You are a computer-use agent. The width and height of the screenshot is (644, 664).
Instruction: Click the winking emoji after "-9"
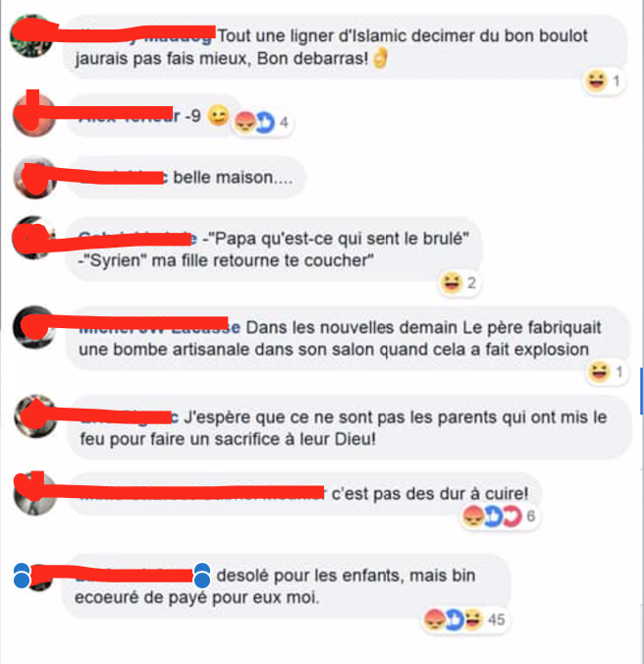pyautogui.click(x=218, y=115)
